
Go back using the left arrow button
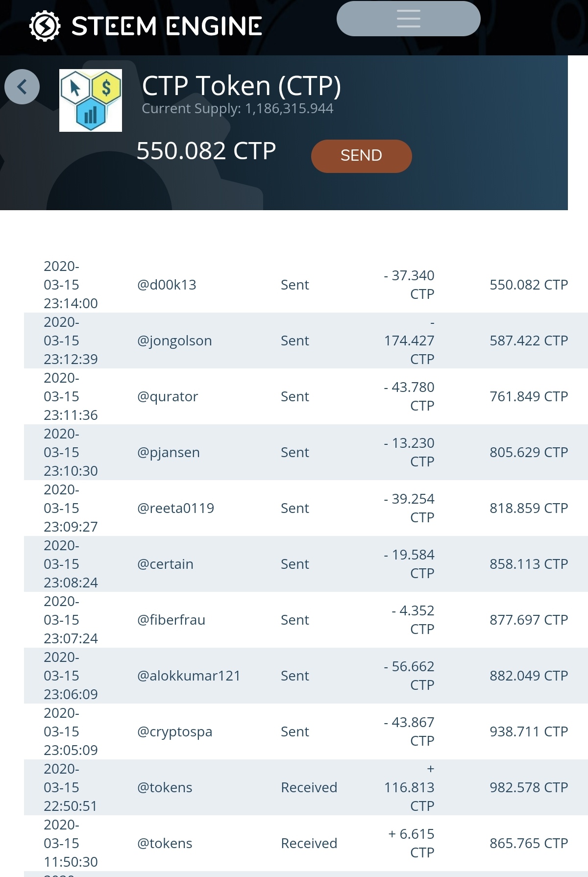[x=22, y=87]
